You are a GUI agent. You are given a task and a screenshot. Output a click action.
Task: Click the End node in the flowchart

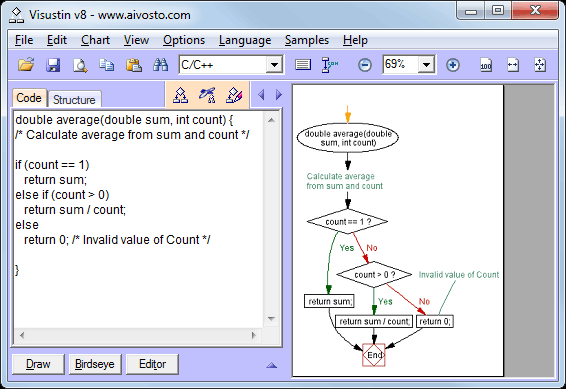tap(374, 355)
